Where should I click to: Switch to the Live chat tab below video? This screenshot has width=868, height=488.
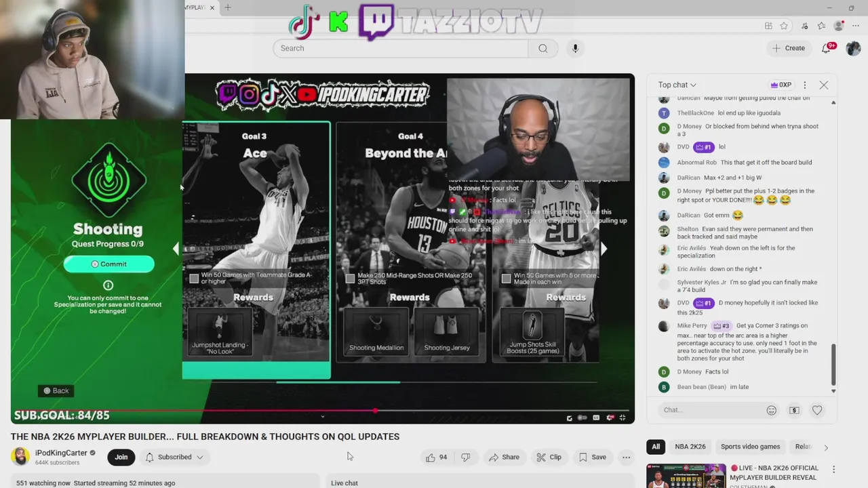[344, 483]
